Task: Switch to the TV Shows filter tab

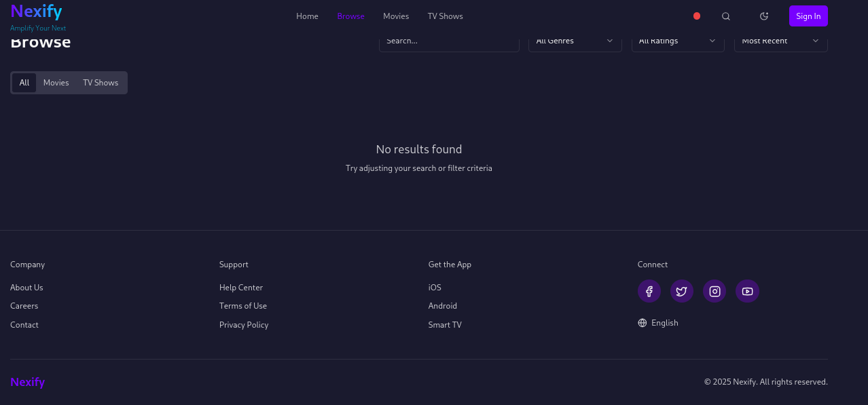Action: pos(101,83)
